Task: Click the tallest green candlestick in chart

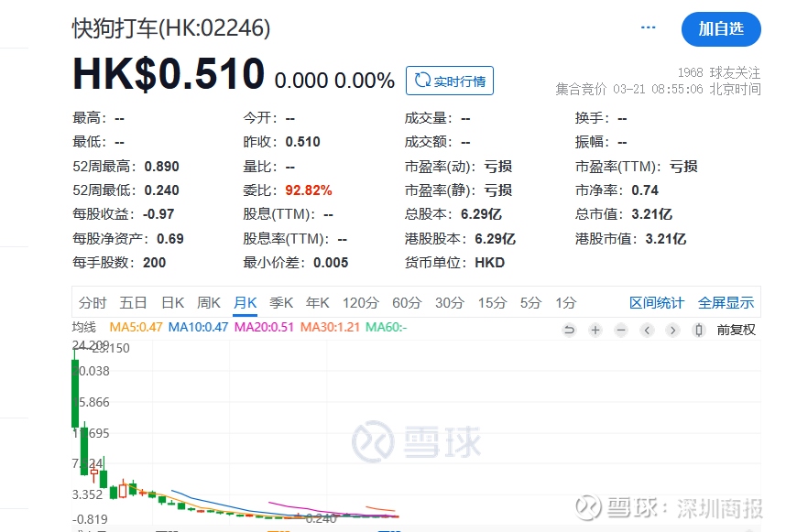Action: 75,393
